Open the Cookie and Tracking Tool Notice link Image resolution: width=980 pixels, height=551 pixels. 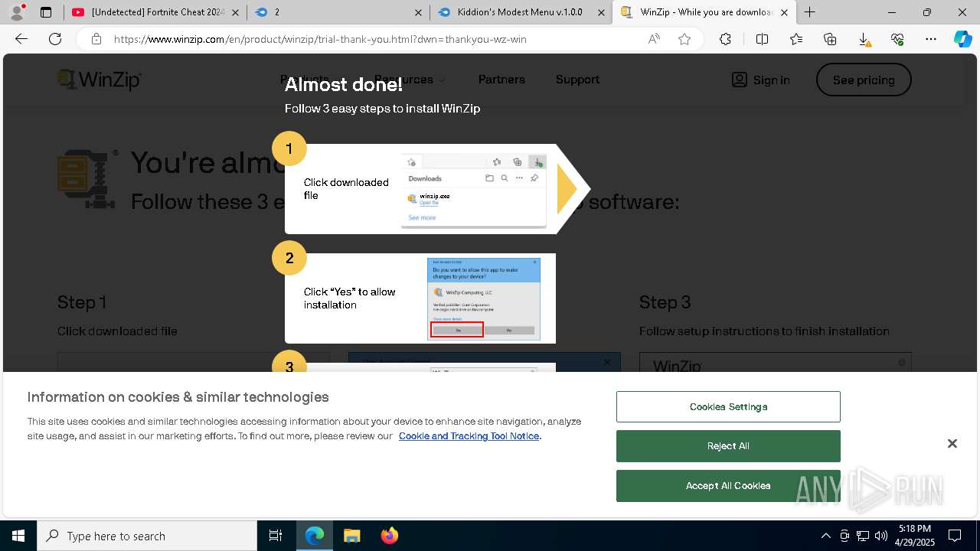point(469,436)
